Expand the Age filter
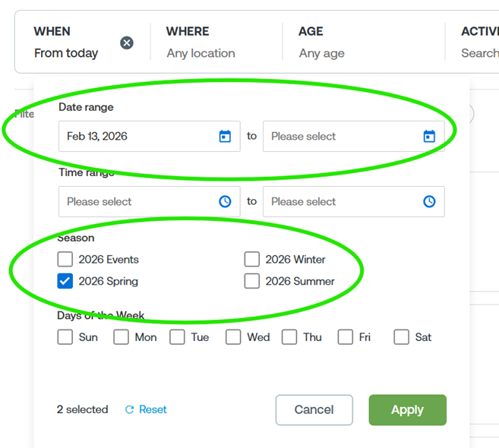The image size is (499, 448). 321,43
